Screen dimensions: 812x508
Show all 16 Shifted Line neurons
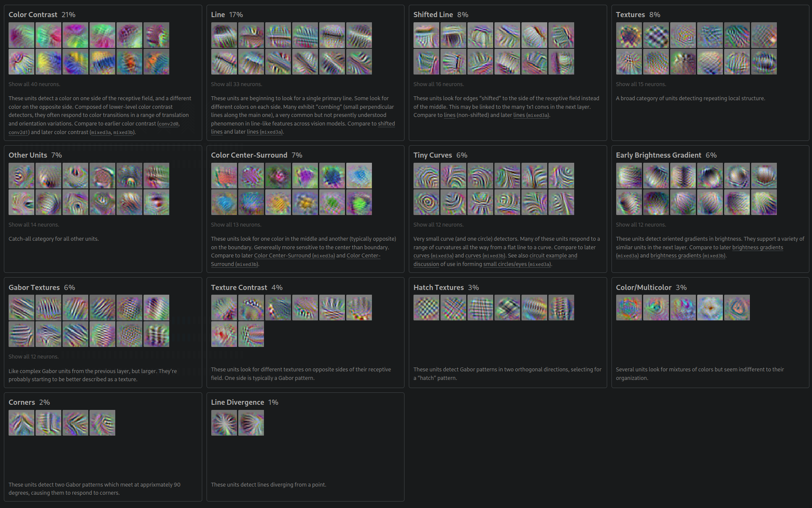(x=438, y=84)
